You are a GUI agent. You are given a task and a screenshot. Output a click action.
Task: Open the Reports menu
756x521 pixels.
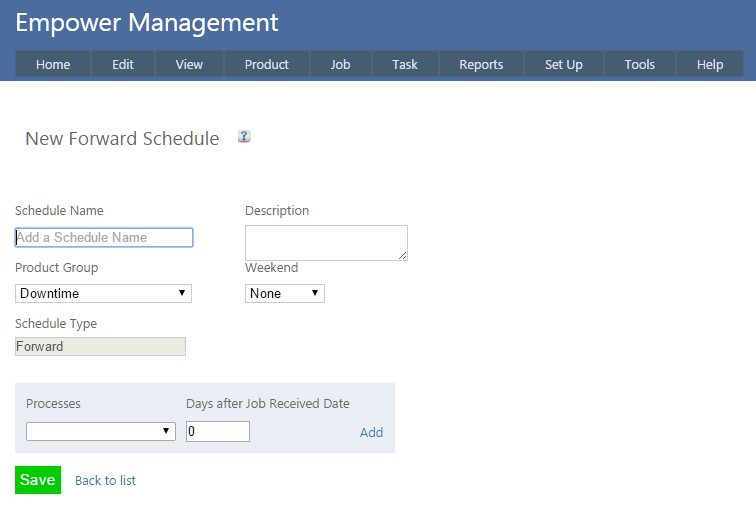point(481,65)
